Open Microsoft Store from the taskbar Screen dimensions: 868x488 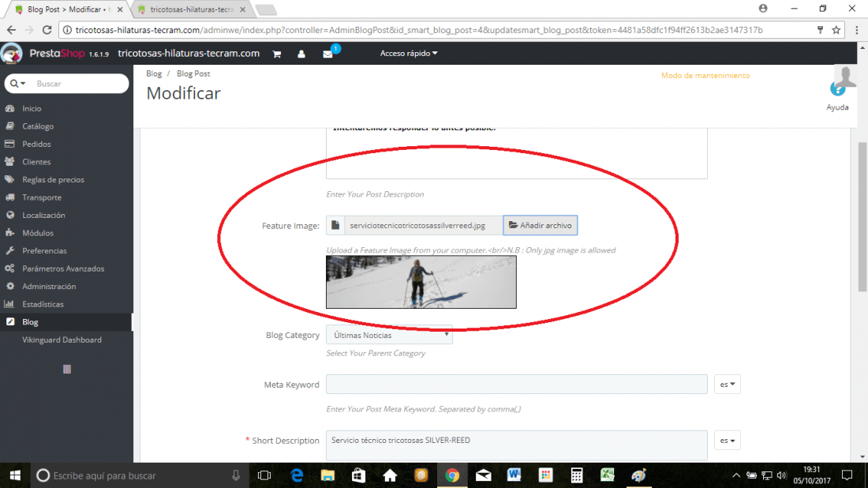(359, 475)
